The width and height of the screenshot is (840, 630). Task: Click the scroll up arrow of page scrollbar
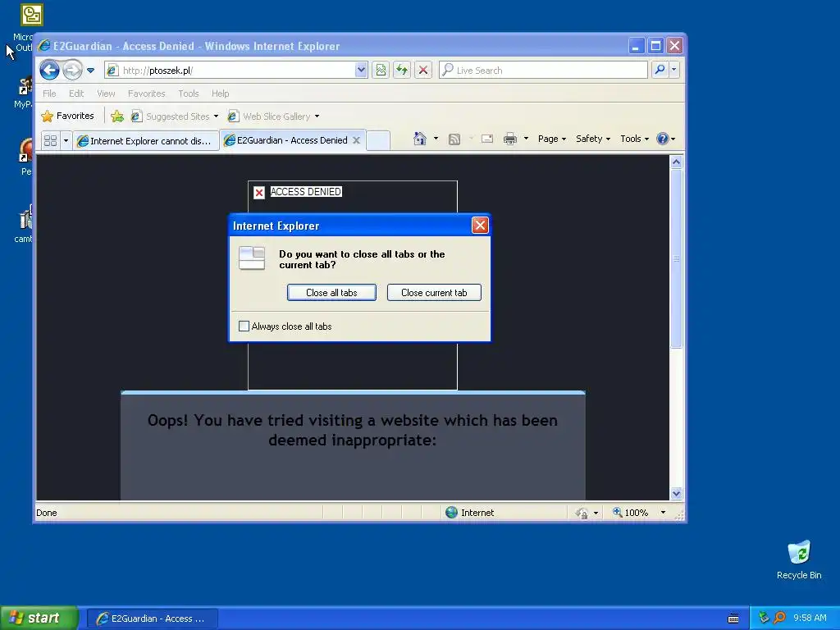pos(676,162)
